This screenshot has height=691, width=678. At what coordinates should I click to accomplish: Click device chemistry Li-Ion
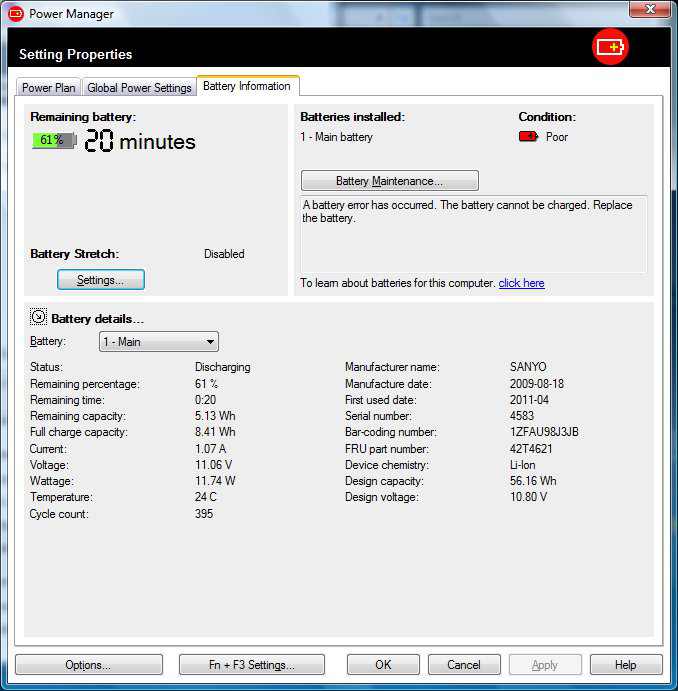(x=522, y=465)
